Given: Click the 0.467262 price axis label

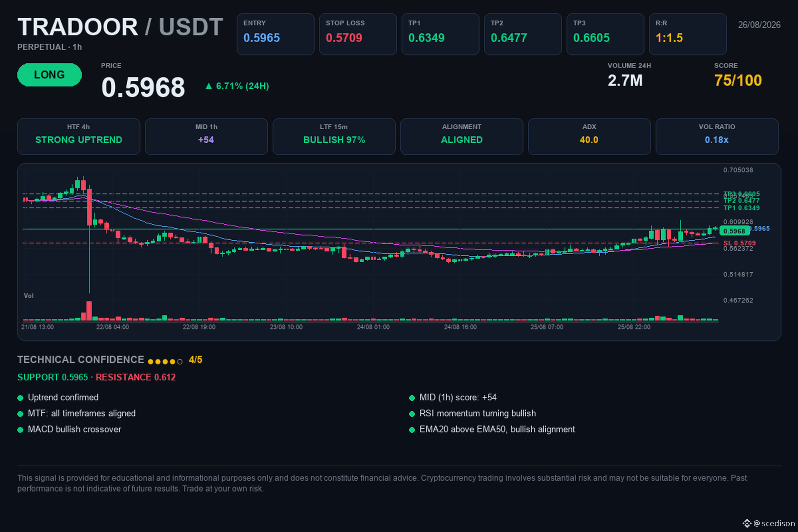Looking at the screenshot, I should tap(738, 300).
